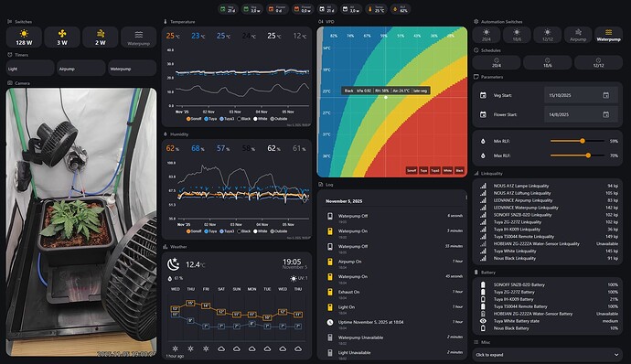Click the moon weather icon
The image size is (631, 364).
click(174, 264)
